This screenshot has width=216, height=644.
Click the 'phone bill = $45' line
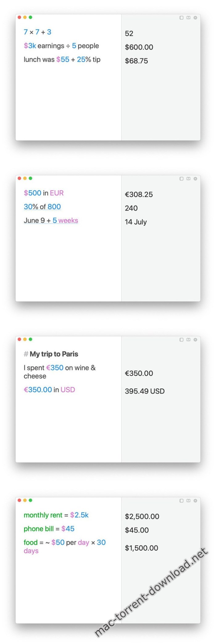(49, 529)
